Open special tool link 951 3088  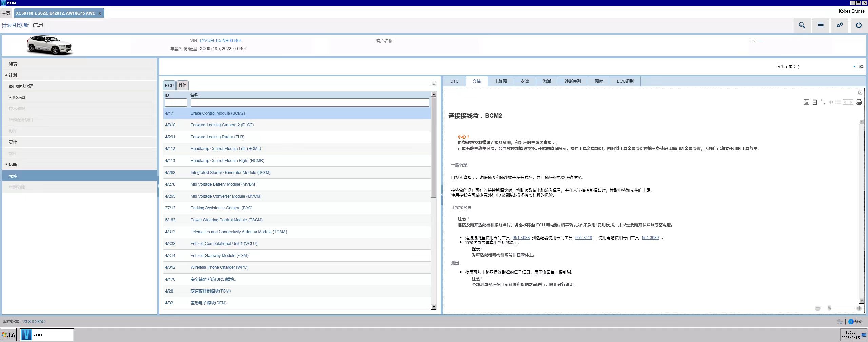point(521,238)
